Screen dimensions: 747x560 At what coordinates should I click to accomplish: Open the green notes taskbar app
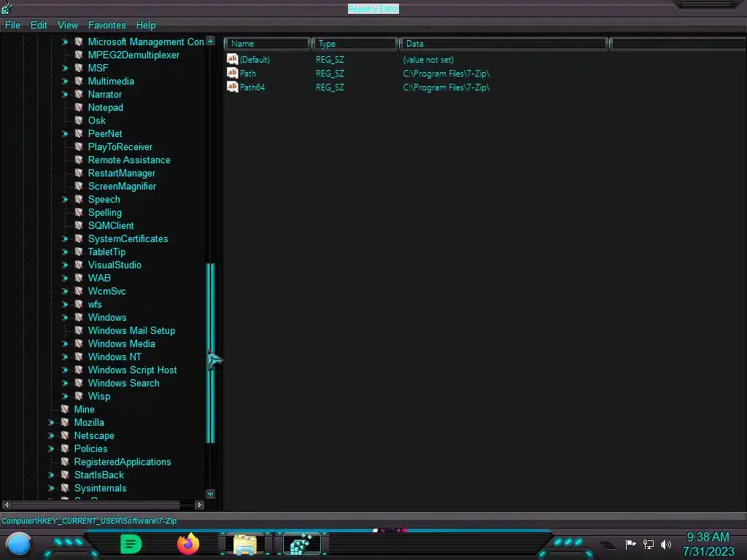tap(131, 544)
